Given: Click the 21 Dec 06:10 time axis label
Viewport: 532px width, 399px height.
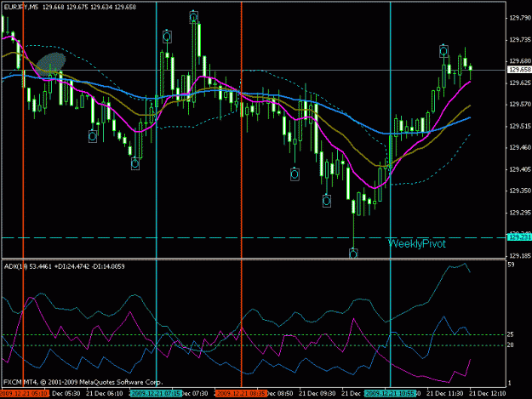Looking at the screenshot, I should (x=105, y=394).
